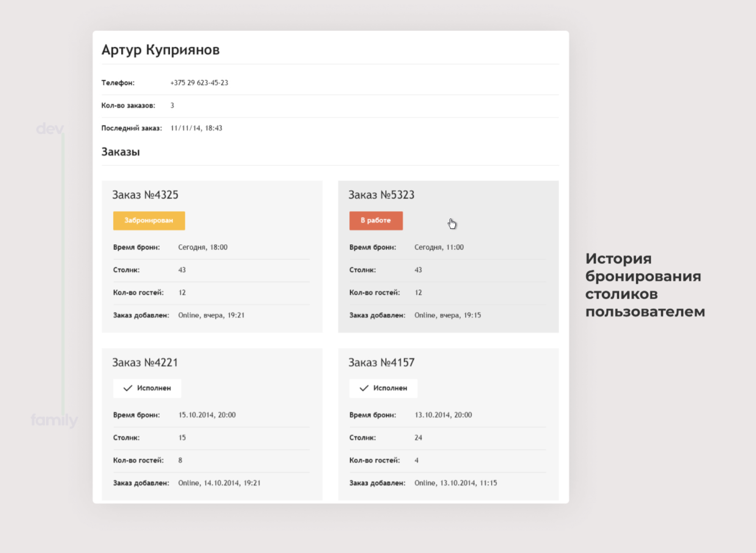The height and width of the screenshot is (553, 756).
Task: Select the "Заказ №4221" heading
Action: (x=145, y=362)
